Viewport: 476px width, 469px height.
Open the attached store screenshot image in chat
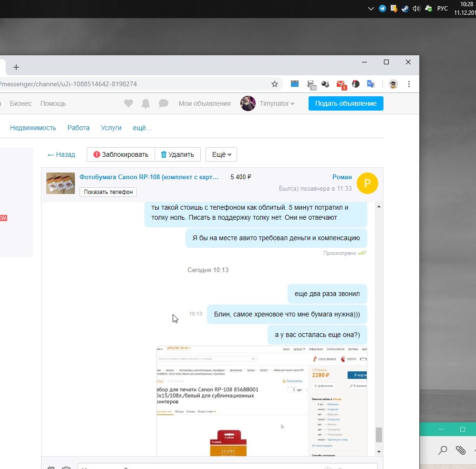point(262,401)
